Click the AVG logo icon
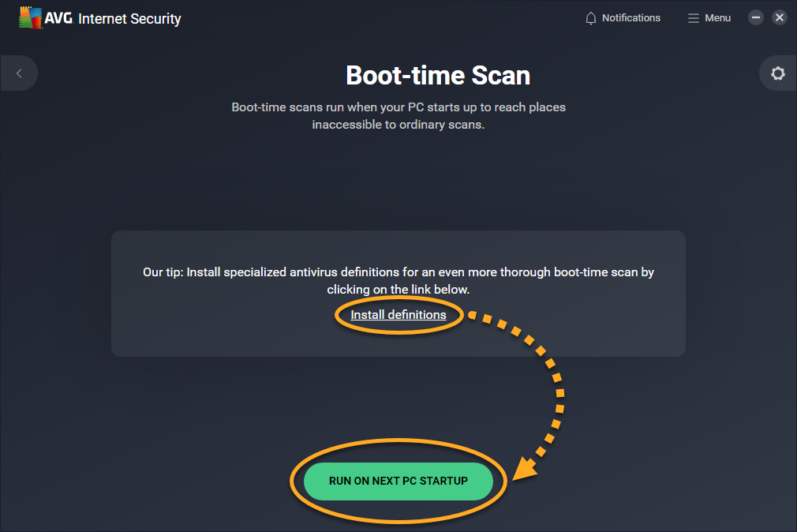Image resolution: width=797 pixels, height=532 pixels. coord(31,18)
